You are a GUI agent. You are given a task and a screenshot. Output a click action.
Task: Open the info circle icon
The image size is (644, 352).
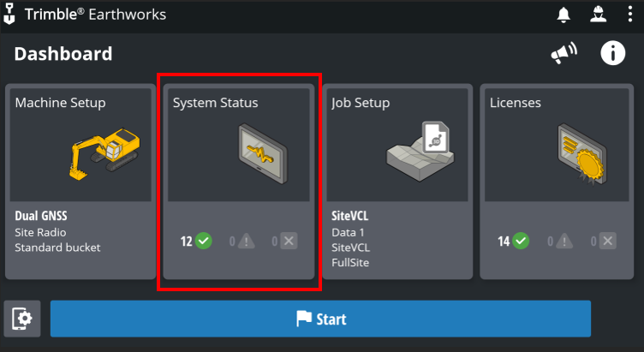(613, 53)
